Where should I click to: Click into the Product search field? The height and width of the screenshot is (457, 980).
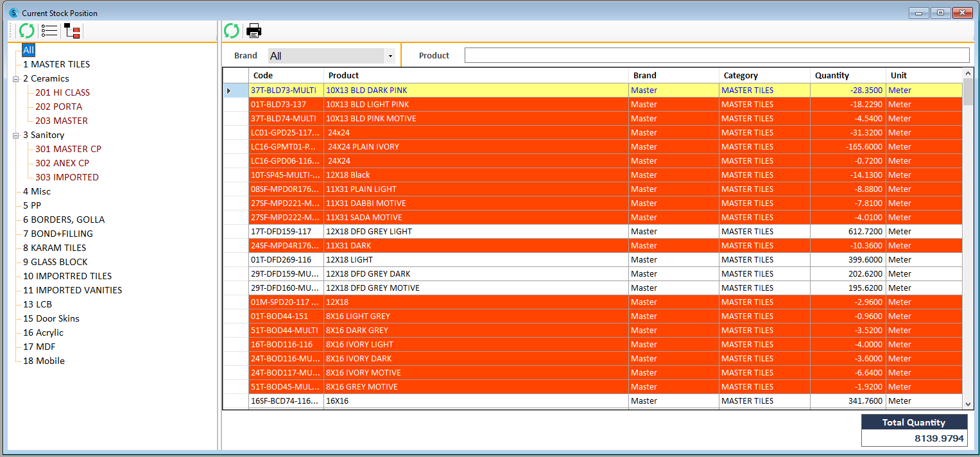[x=717, y=56]
